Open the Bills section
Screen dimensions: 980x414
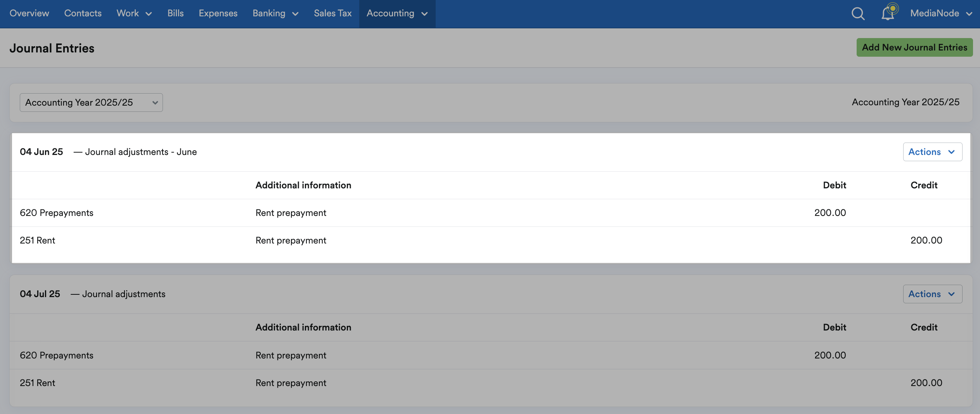pos(175,13)
